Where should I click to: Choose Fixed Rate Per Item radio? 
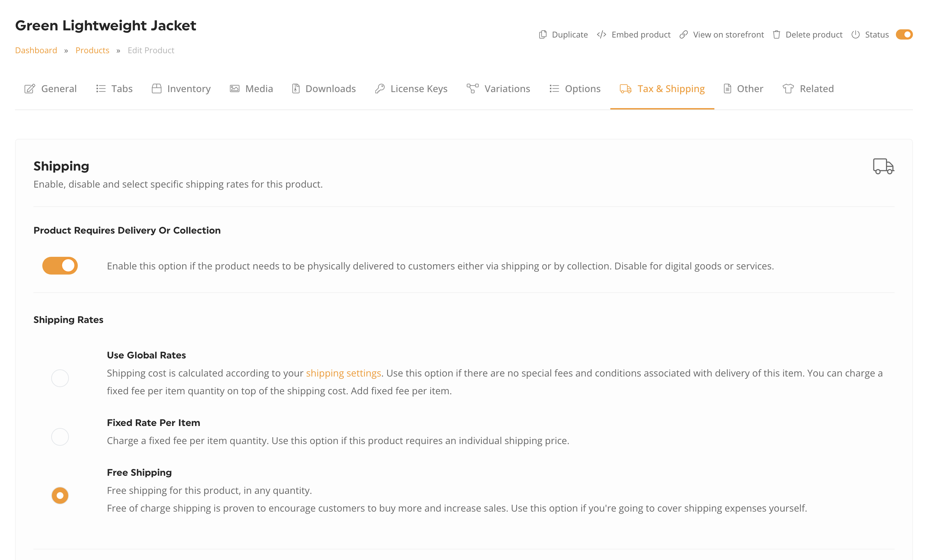(60, 437)
